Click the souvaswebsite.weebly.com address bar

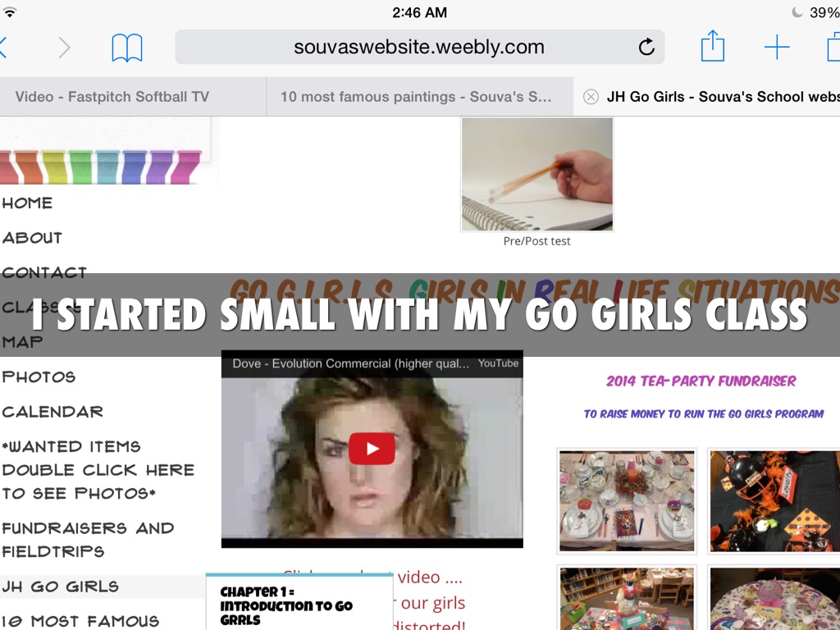click(418, 48)
